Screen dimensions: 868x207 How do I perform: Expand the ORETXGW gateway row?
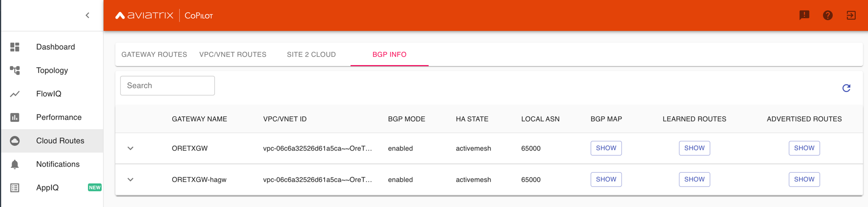[x=130, y=148]
